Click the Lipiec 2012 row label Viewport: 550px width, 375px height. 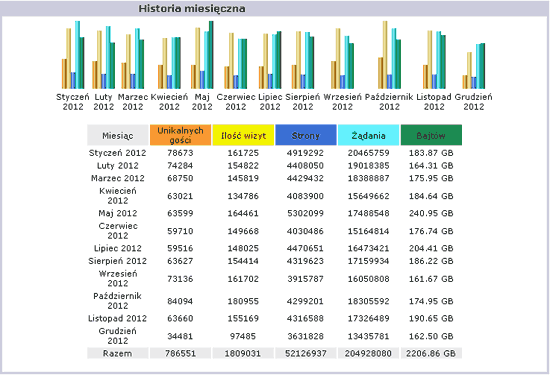click(x=118, y=248)
